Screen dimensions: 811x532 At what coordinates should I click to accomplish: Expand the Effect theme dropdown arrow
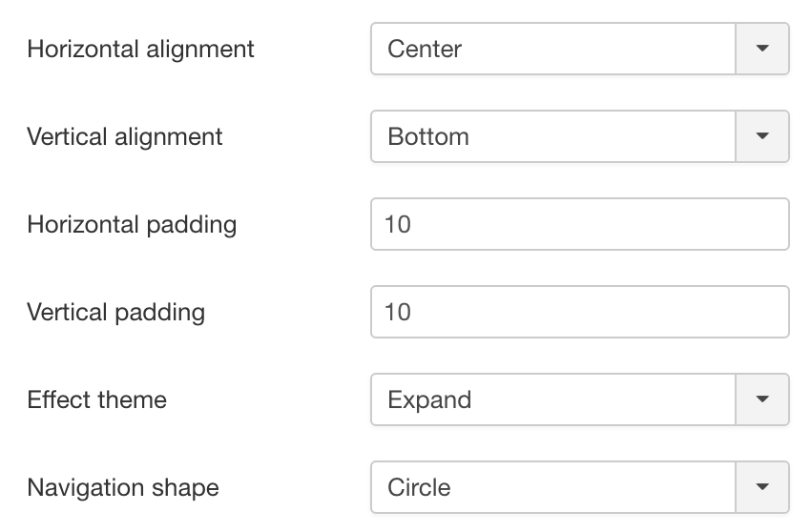coord(761,399)
